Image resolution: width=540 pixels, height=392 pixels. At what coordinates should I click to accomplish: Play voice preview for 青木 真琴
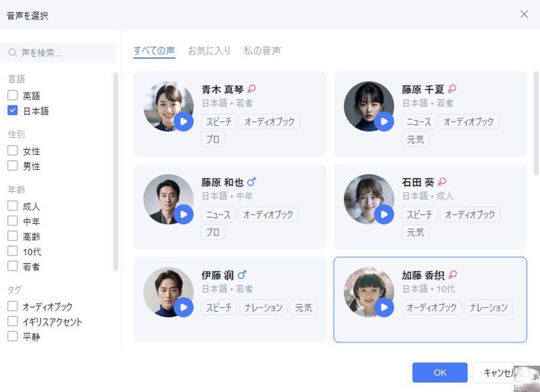pyautogui.click(x=184, y=122)
